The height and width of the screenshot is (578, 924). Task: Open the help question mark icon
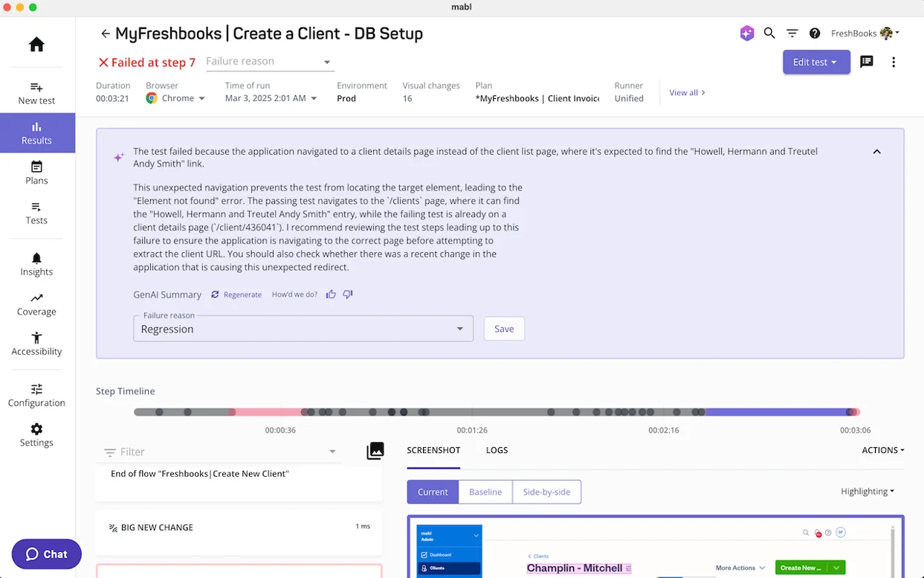click(815, 33)
